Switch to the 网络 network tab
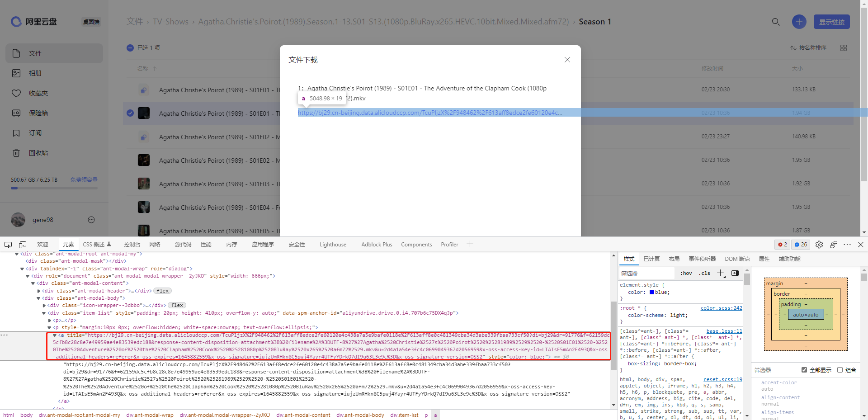 (155, 245)
